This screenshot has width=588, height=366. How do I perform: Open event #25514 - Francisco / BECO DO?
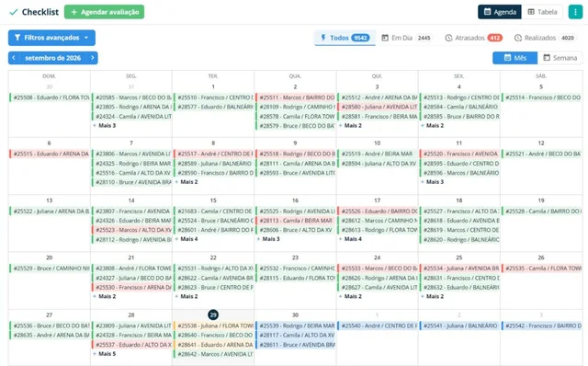[541, 97]
